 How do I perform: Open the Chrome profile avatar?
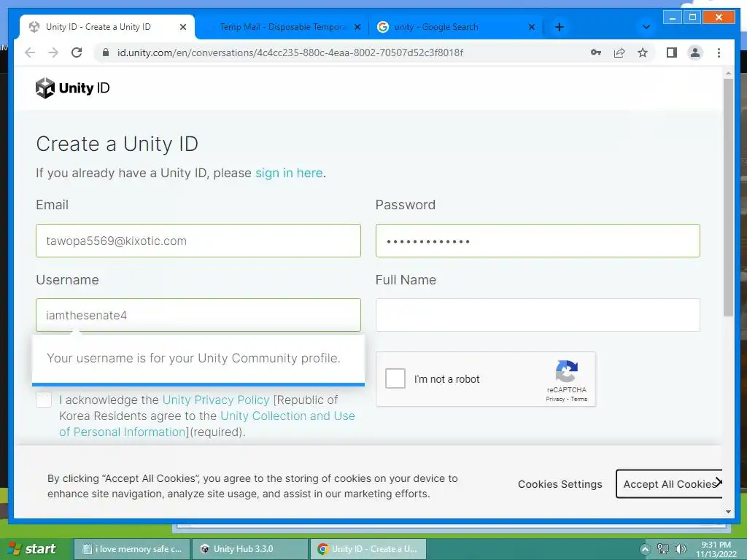695,52
